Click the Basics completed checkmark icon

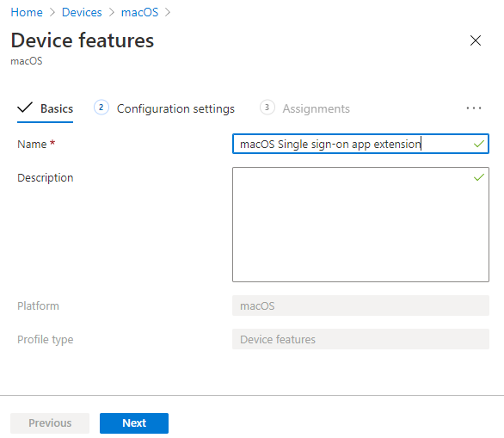[x=25, y=108]
